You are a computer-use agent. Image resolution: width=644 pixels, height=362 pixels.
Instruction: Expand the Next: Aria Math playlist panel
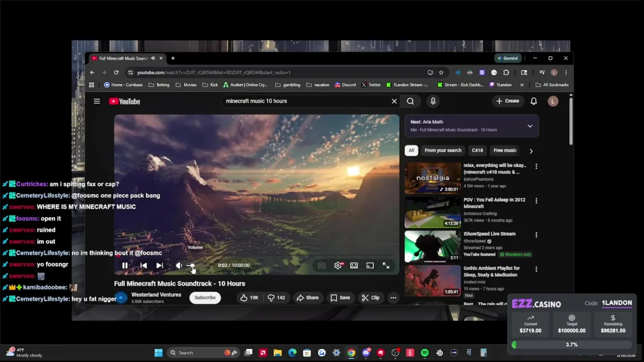pos(530,126)
